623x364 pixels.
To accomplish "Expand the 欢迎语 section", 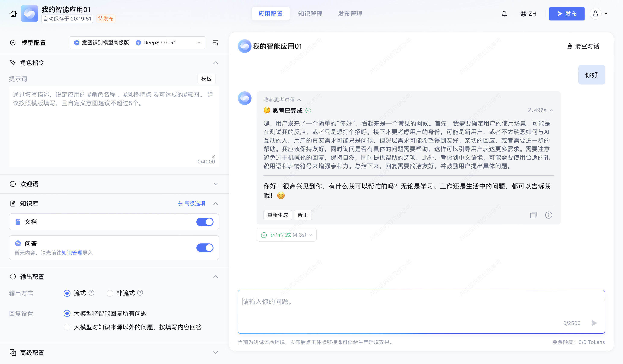I will tap(216, 184).
